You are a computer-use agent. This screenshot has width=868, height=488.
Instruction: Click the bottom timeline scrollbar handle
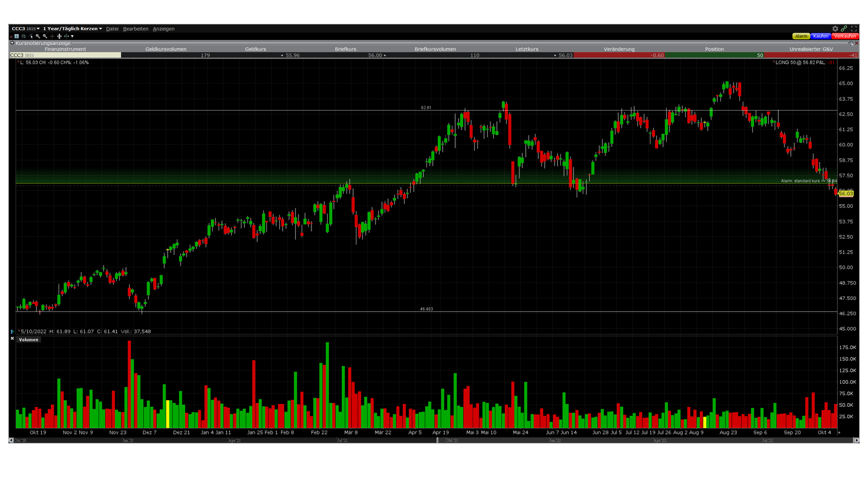(437, 440)
